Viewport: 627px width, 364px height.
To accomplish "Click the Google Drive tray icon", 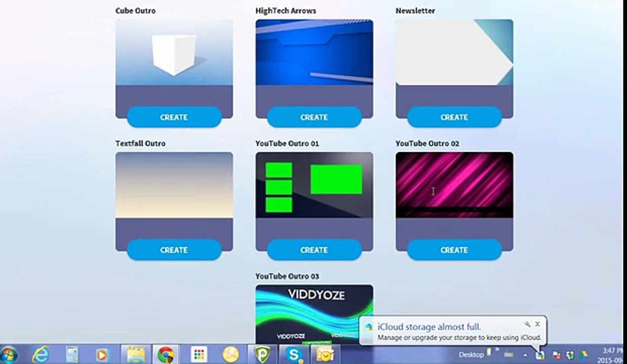I will [x=584, y=355].
